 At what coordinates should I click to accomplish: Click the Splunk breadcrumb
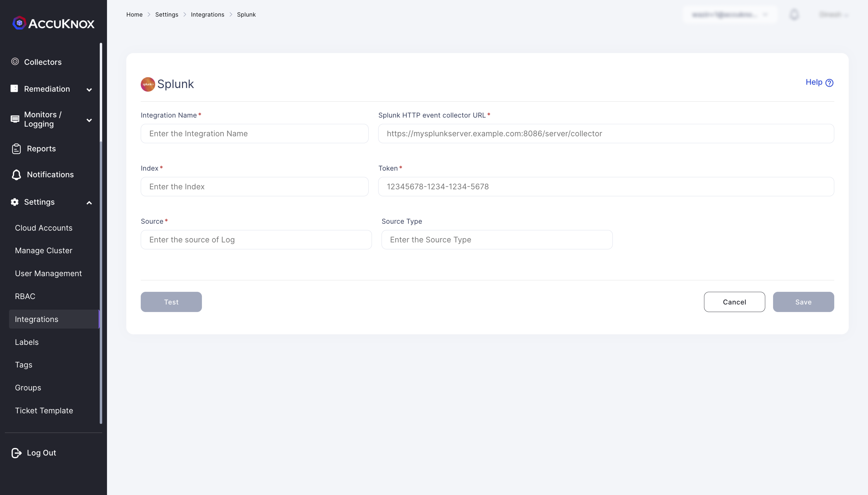pos(246,14)
